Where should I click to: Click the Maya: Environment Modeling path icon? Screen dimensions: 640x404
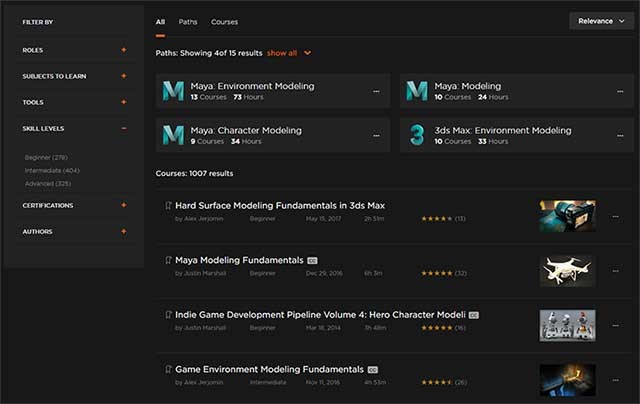pyautogui.click(x=173, y=91)
